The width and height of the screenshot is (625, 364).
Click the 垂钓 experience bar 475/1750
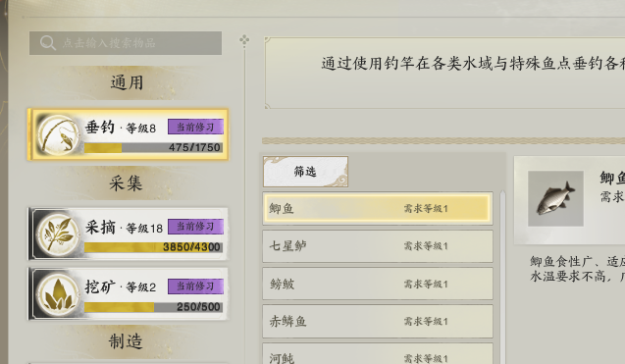click(153, 148)
